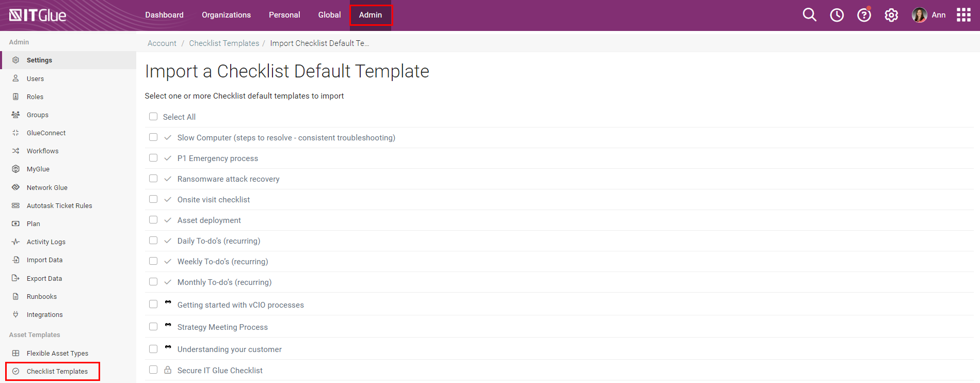The image size is (980, 383).
Task: Open the Personal tab
Action: tap(284, 15)
